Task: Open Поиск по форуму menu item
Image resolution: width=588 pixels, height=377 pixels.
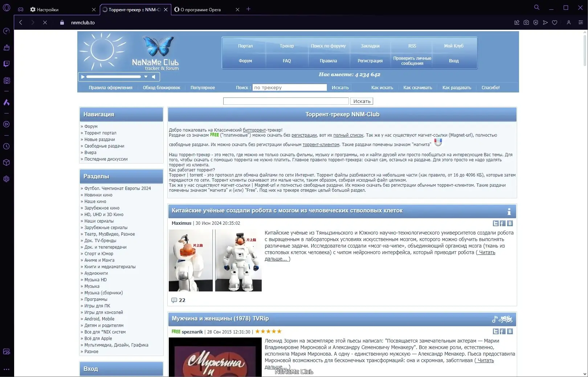Action: tap(328, 46)
